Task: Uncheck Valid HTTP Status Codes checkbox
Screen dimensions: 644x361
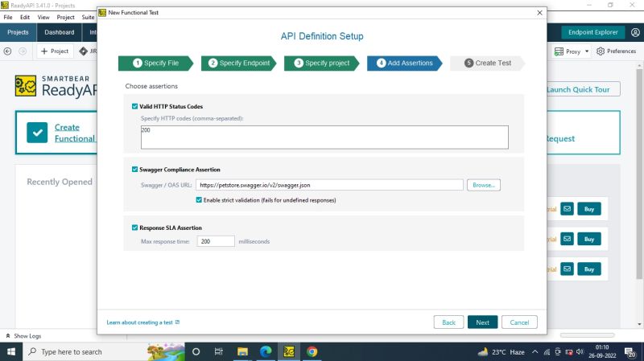Action: [x=134, y=106]
